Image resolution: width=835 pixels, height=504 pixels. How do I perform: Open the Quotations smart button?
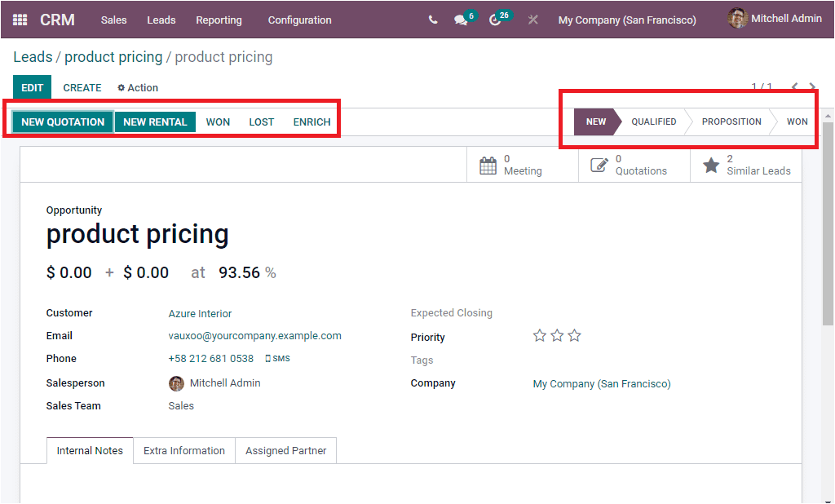(x=634, y=166)
